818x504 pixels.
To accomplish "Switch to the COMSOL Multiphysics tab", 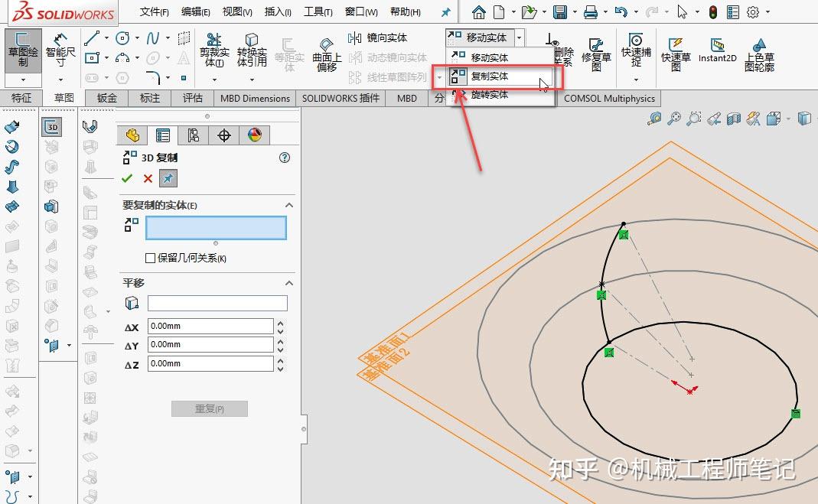I will [609, 98].
